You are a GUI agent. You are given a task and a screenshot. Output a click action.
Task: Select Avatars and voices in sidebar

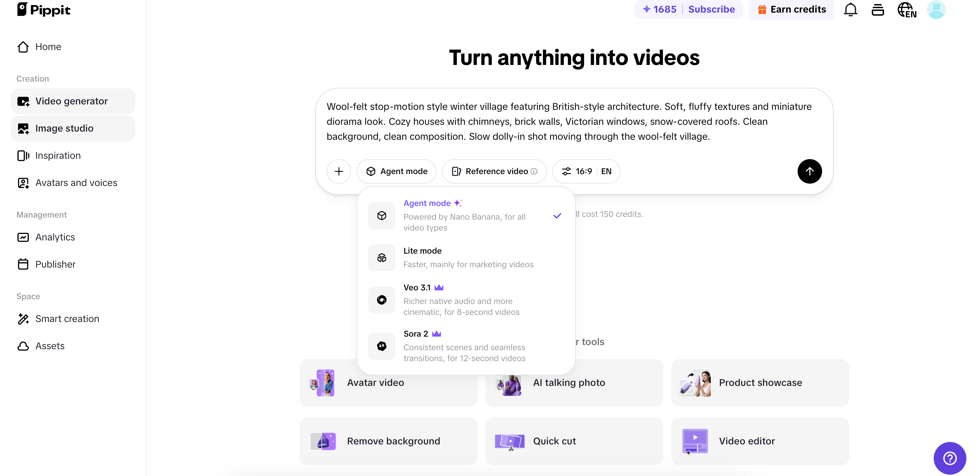click(76, 183)
